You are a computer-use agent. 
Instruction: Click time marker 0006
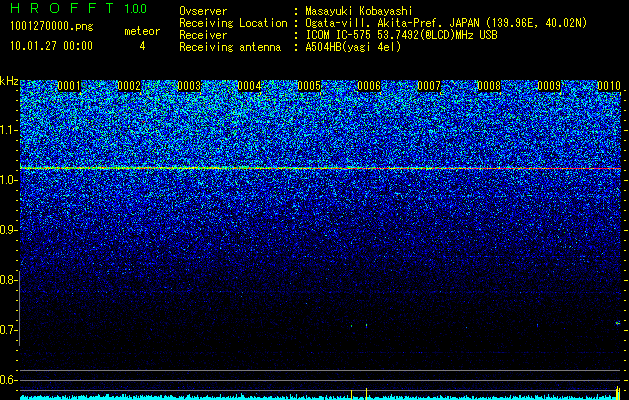[369, 86]
